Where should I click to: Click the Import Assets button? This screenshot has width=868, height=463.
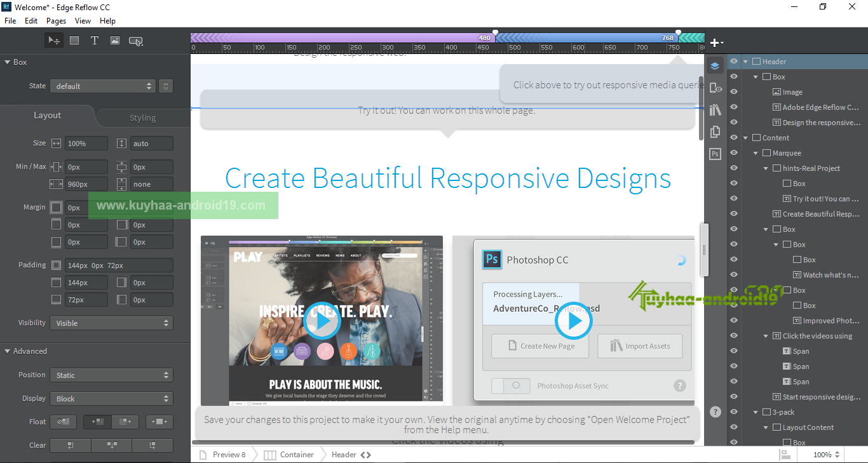[x=640, y=346]
